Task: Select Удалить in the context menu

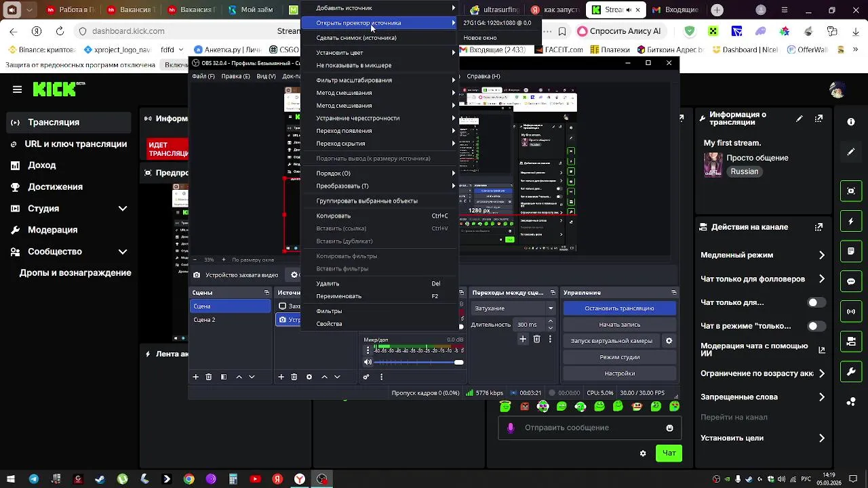Action: tap(380, 284)
